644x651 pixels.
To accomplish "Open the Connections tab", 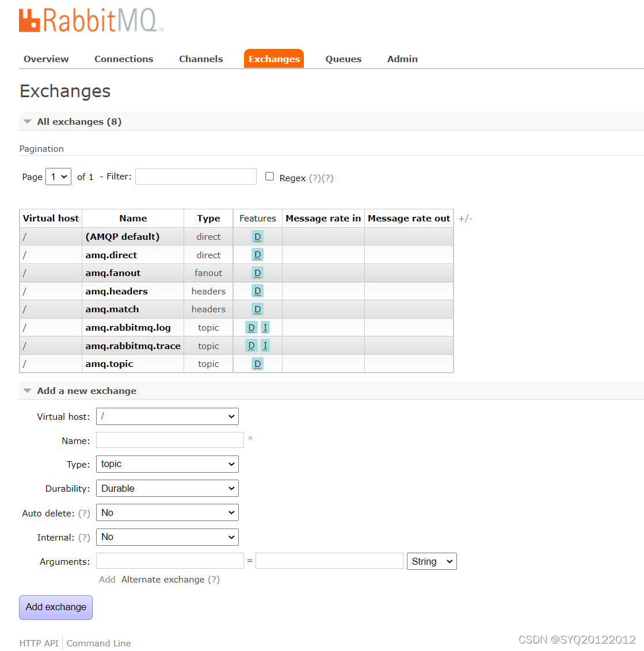I will 124,59.
